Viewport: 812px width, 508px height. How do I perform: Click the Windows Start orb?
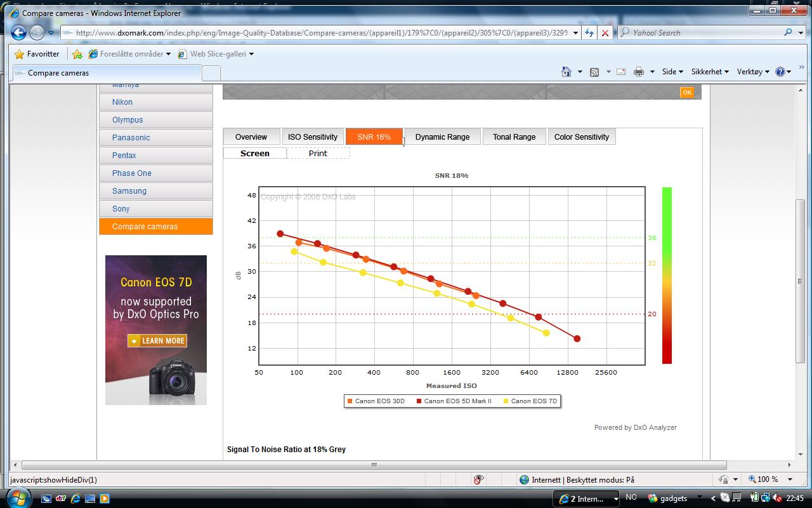(20, 498)
